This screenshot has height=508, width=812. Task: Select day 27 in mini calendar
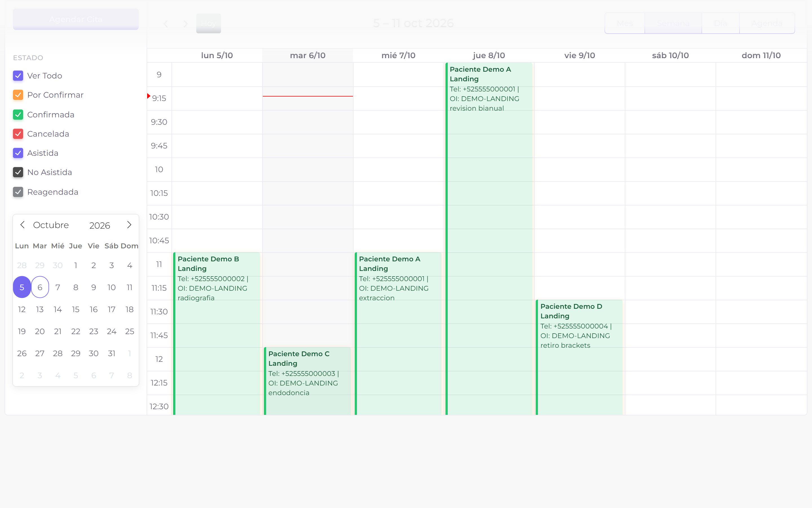pyautogui.click(x=40, y=353)
